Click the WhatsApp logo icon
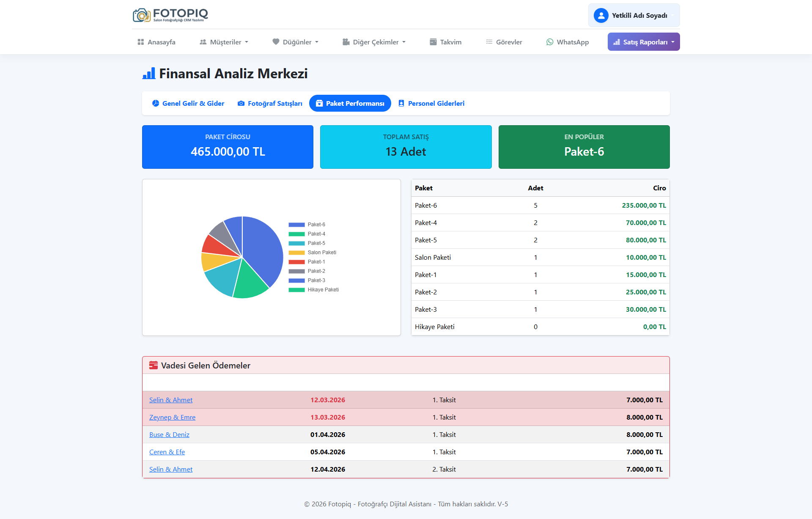The height and width of the screenshot is (519, 812). (550, 42)
